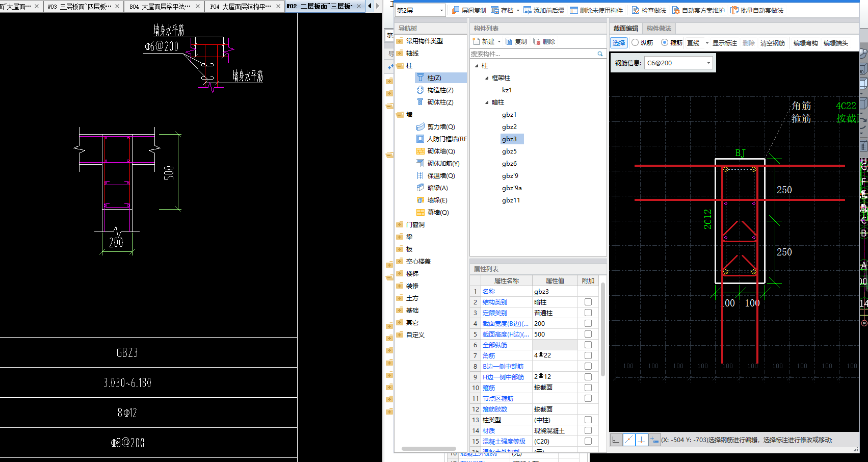
Task: Click the 编辑弯钩 button
Action: coord(805,43)
